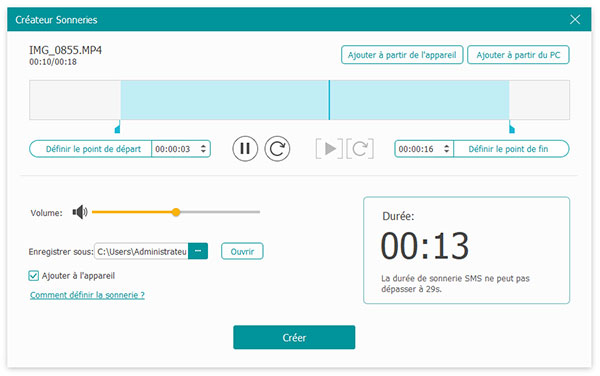Screen dimensions: 600x376
Task: Click the start point marker below the timeline
Action: pyautogui.click(x=117, y=127)
